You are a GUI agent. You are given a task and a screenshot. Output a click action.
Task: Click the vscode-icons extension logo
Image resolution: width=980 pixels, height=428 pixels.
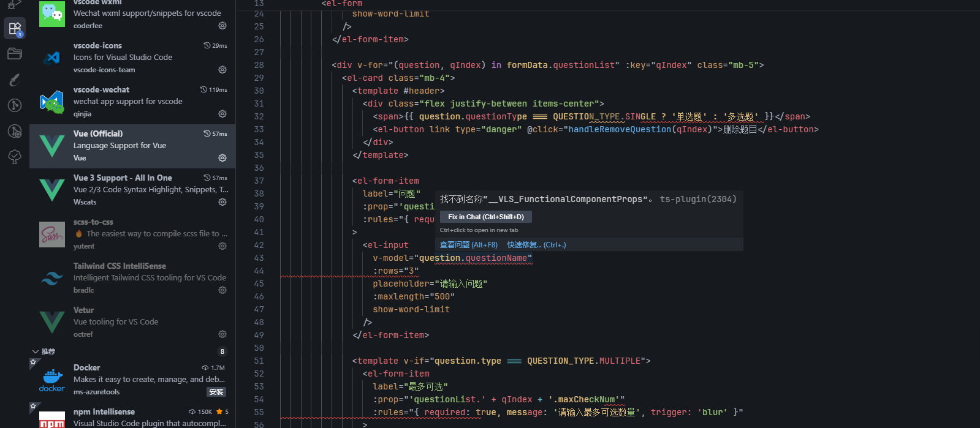(52, 58)
